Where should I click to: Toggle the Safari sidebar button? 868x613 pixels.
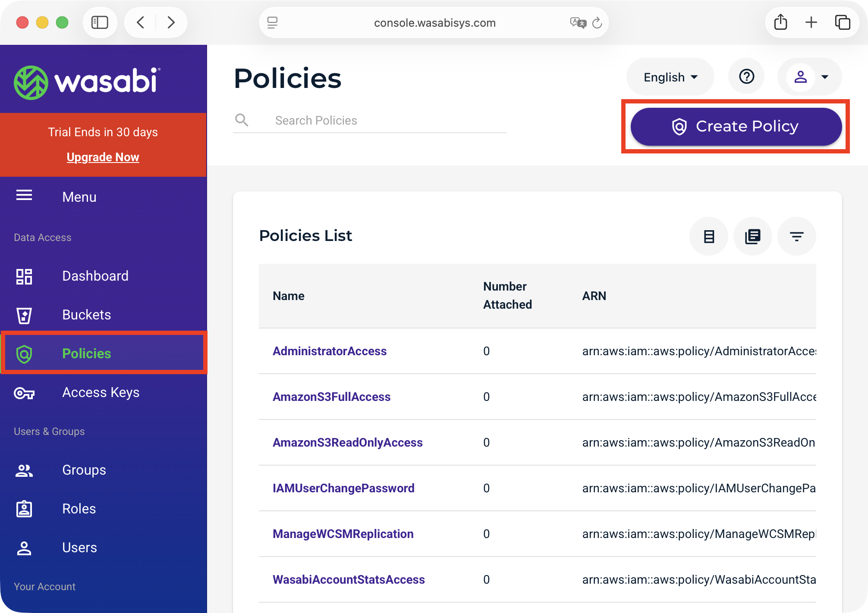[x=100, y=22]
